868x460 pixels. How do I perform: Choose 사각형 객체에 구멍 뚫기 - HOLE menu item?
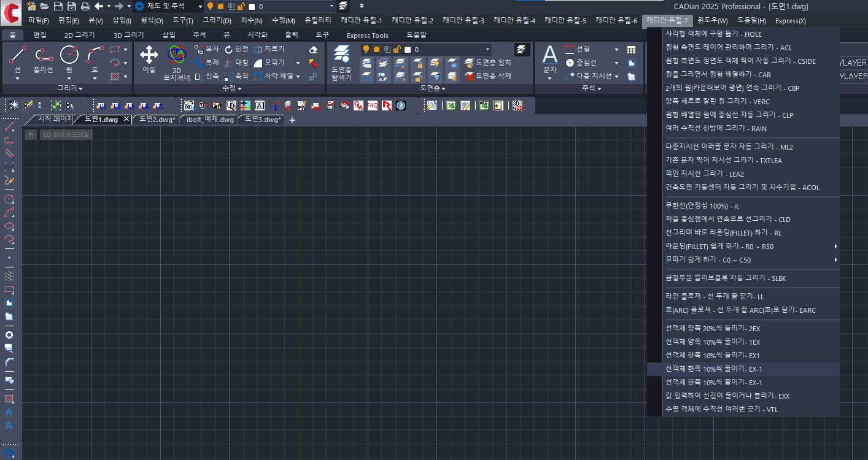coord(713,34)
